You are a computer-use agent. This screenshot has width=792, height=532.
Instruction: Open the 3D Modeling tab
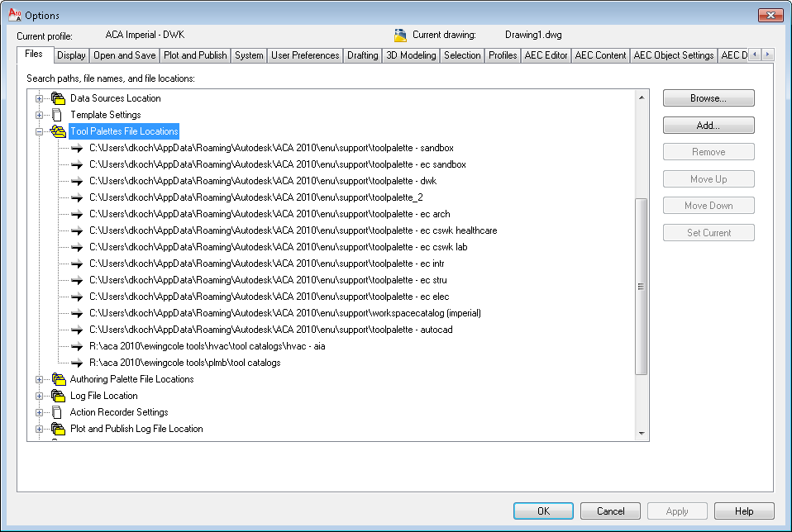(x=411, y=55)
